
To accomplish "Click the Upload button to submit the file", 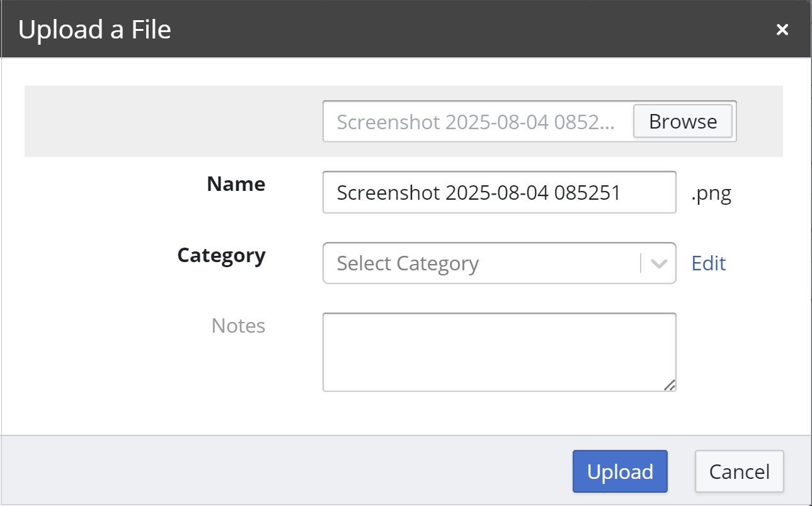I will 619,471.
